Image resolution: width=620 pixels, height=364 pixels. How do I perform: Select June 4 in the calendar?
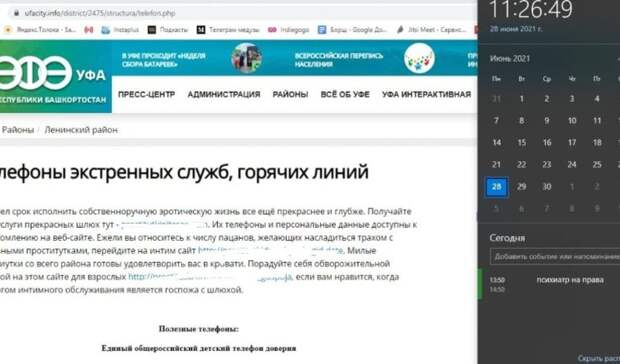click(x=597, y=99)
